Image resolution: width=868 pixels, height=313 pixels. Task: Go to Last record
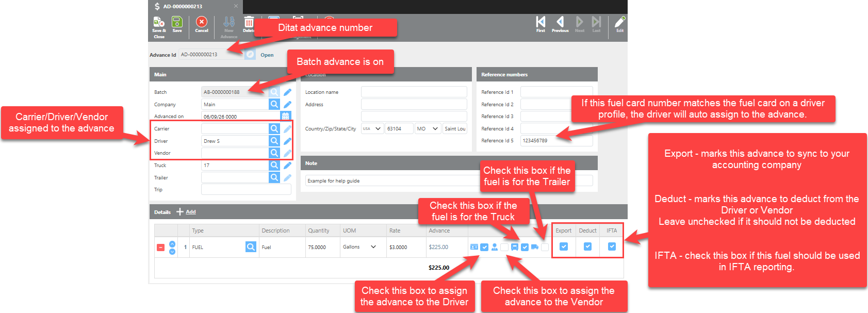[x=596, y=22]
